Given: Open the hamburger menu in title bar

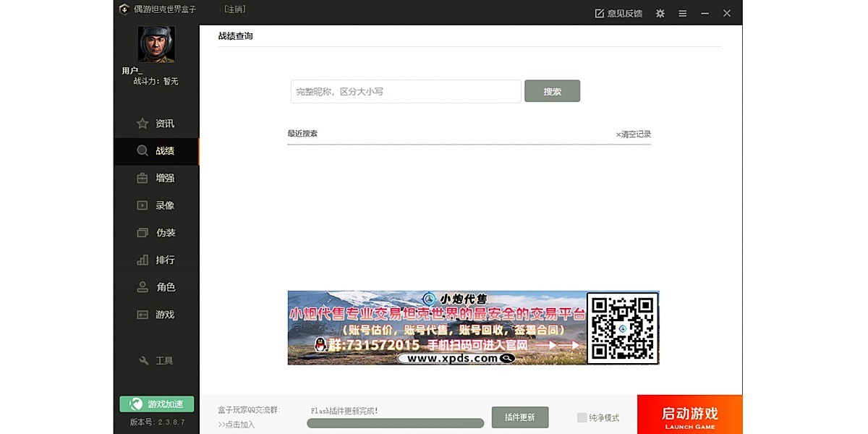Looking at the screenshot, I should 682,13.
